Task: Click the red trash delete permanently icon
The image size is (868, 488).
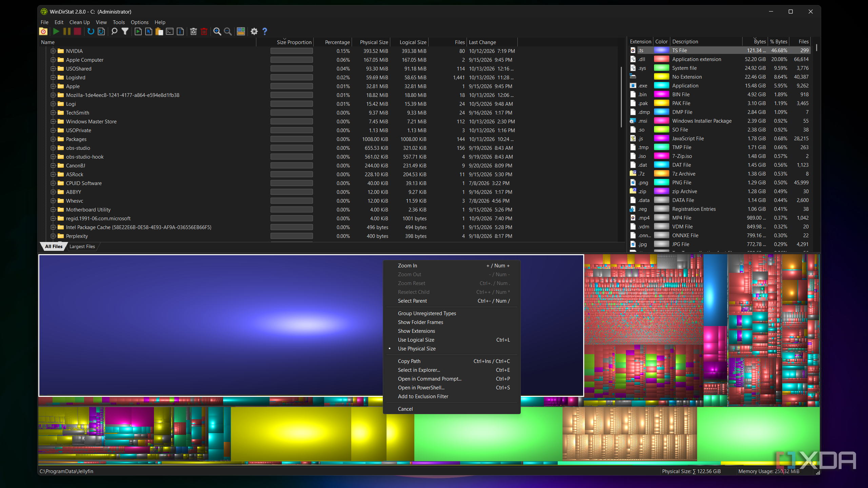Action: [x=204, y=32]
